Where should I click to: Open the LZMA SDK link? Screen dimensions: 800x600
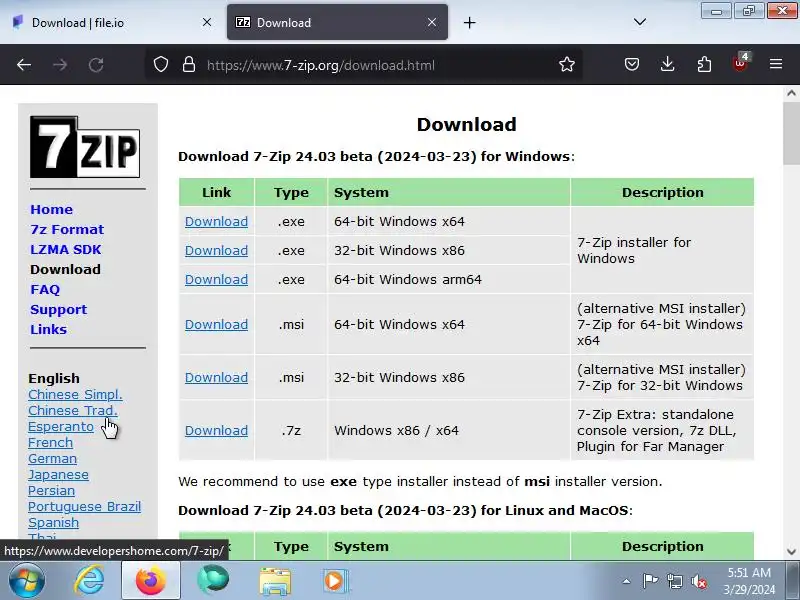[x=66, y=249]
